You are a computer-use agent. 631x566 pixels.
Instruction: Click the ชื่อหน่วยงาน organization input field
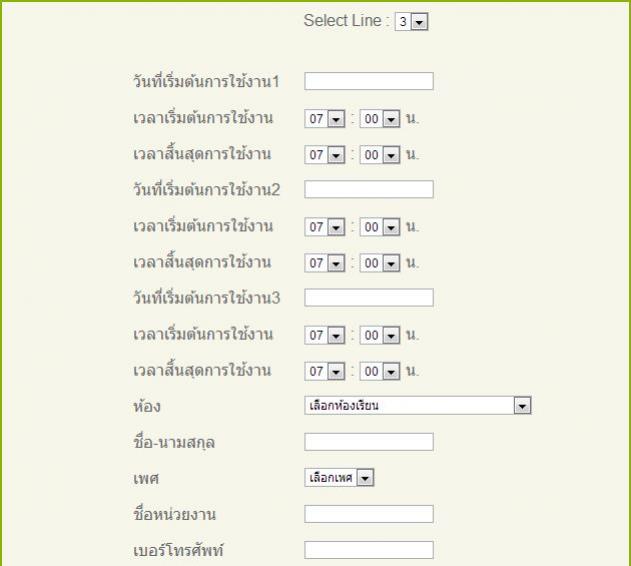coord(368,514)
